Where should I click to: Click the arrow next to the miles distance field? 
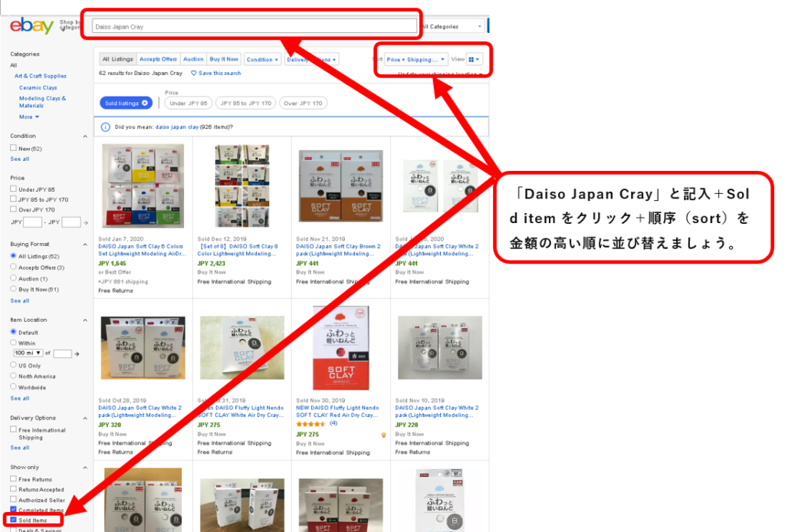point(77,354)
